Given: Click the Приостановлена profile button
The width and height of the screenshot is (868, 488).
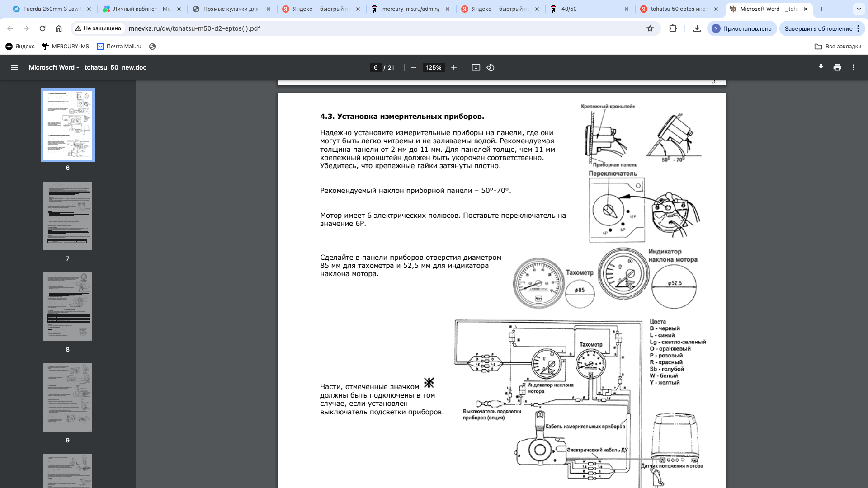Looking at the screenshot, I should click(x=742, y=28).
